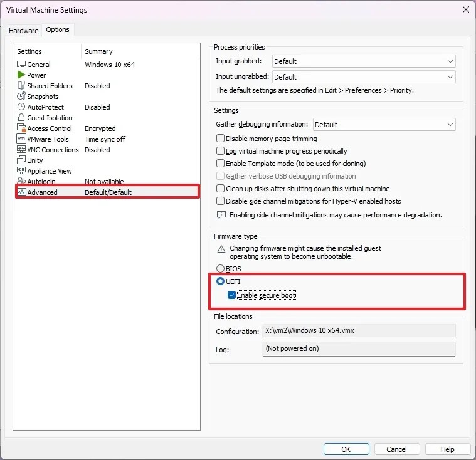Click the Cancel button
This screenshot has width=476, height=460.
397,449
